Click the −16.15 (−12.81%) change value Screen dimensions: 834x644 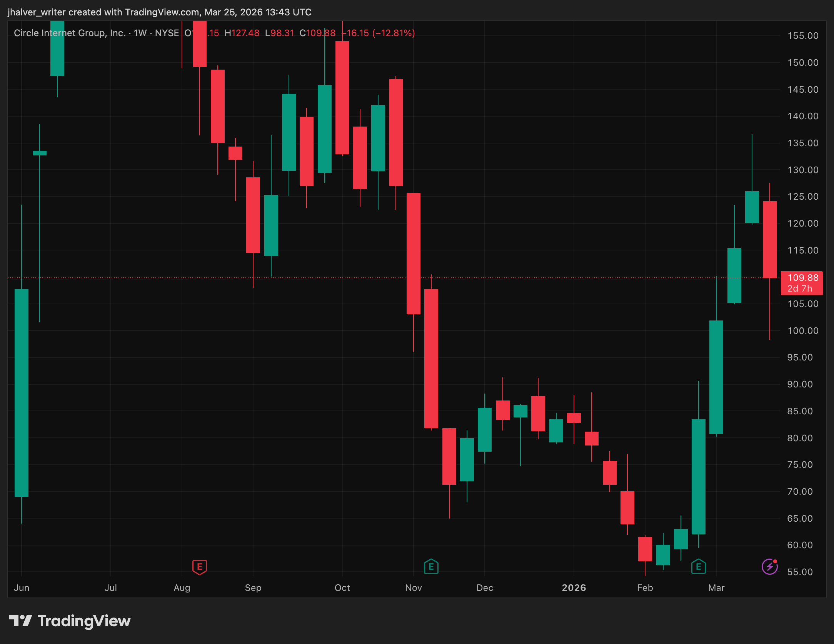379,33
